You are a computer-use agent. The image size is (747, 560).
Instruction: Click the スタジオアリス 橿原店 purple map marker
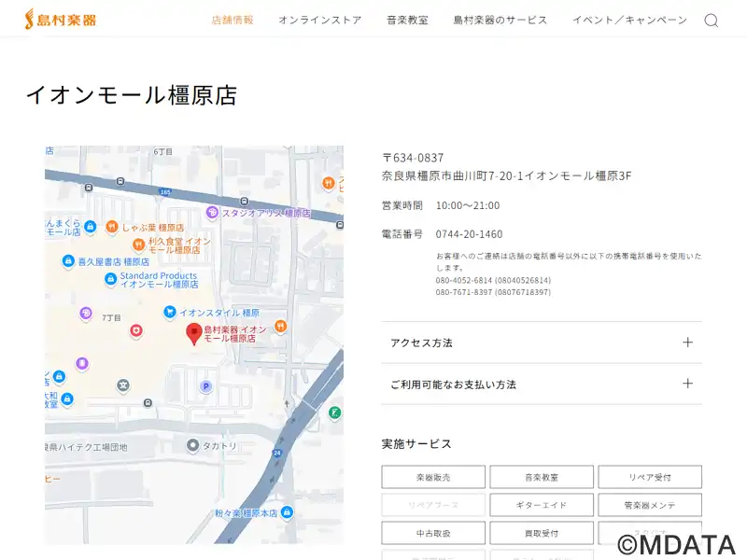point(212,213)
